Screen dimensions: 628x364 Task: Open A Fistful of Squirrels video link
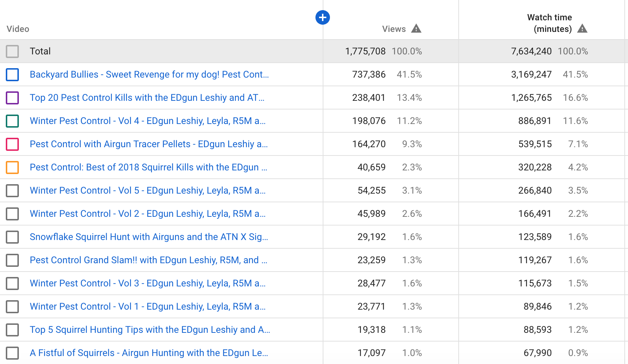(x=149, y=353)
